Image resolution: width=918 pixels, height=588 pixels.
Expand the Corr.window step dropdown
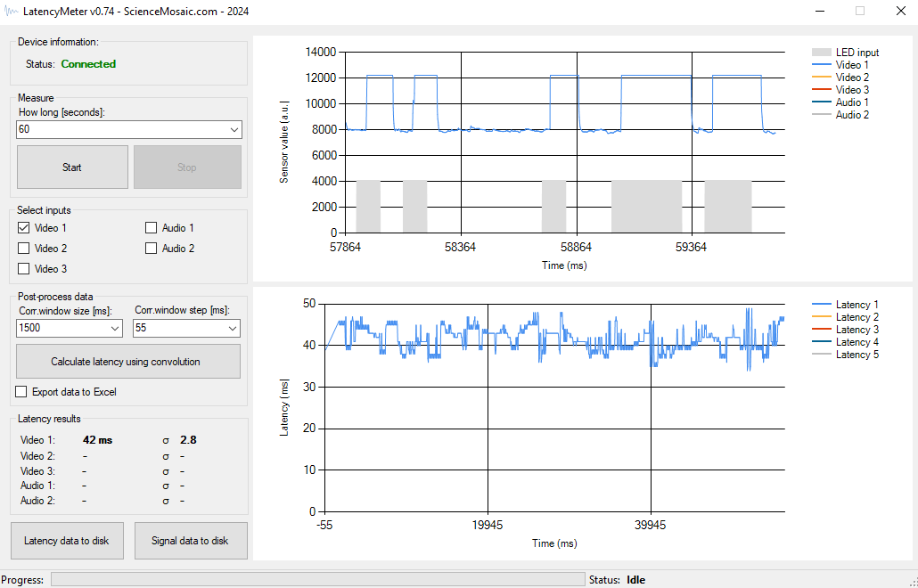point(233,328)
